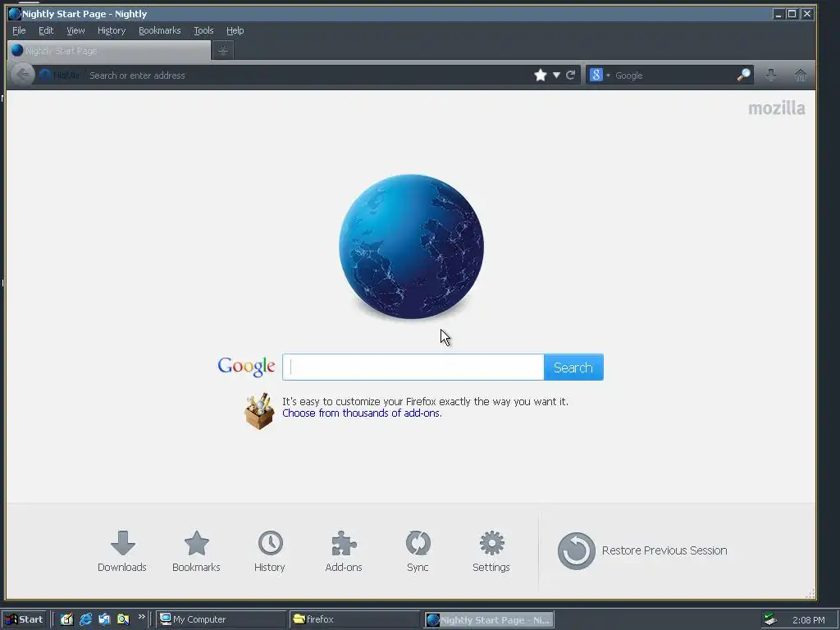Image resolution: width=840 pixels, height=630 pixels.
Task: Click the blue Search button
Action: (573, 367)
